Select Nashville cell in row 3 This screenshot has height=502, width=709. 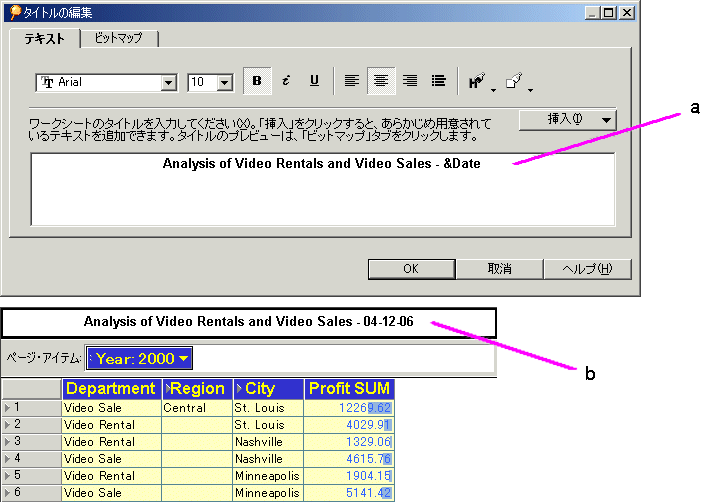(x=268, y=442)
